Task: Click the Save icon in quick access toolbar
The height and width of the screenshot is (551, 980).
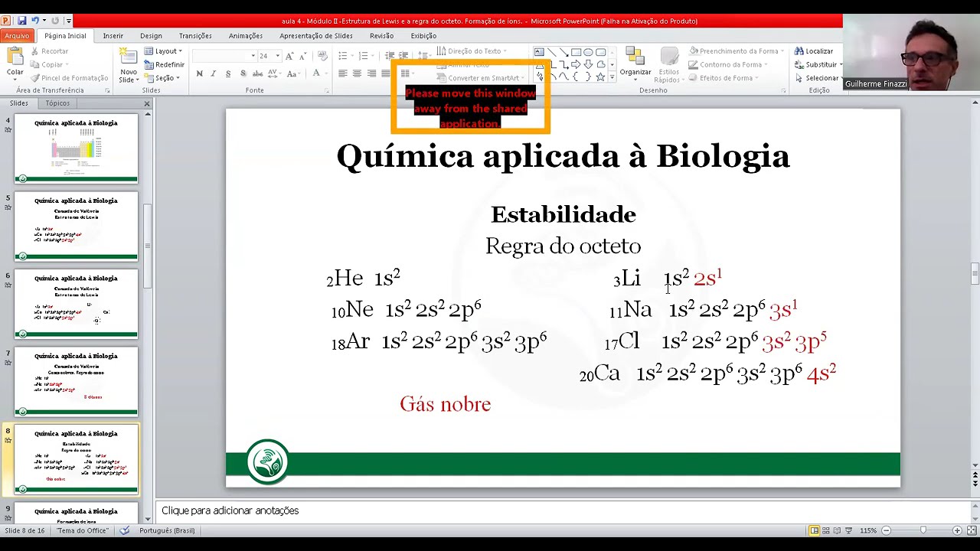Action: coord(21,21)
